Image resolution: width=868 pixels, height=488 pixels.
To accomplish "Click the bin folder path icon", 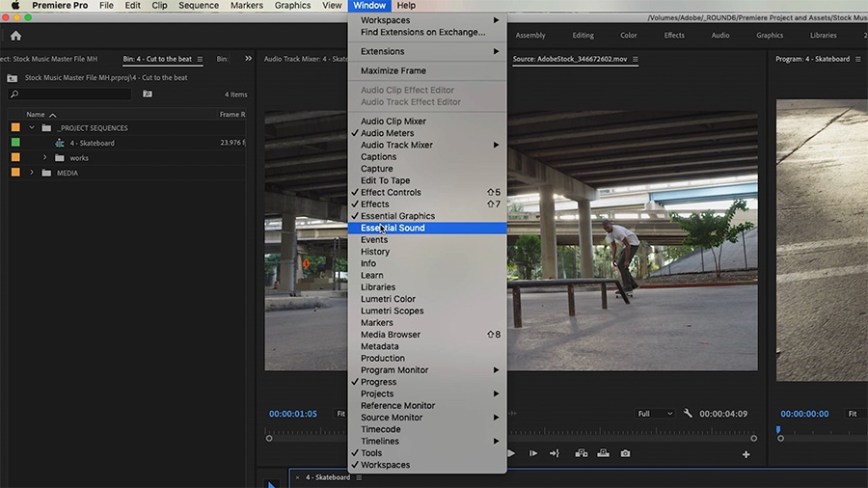I will pyautogui.click(x=13, y=78).
